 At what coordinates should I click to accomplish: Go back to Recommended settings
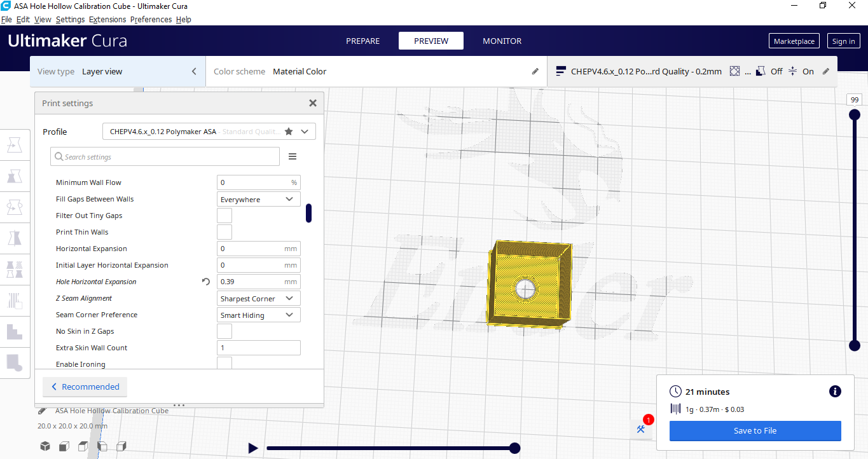click(85, 387)
